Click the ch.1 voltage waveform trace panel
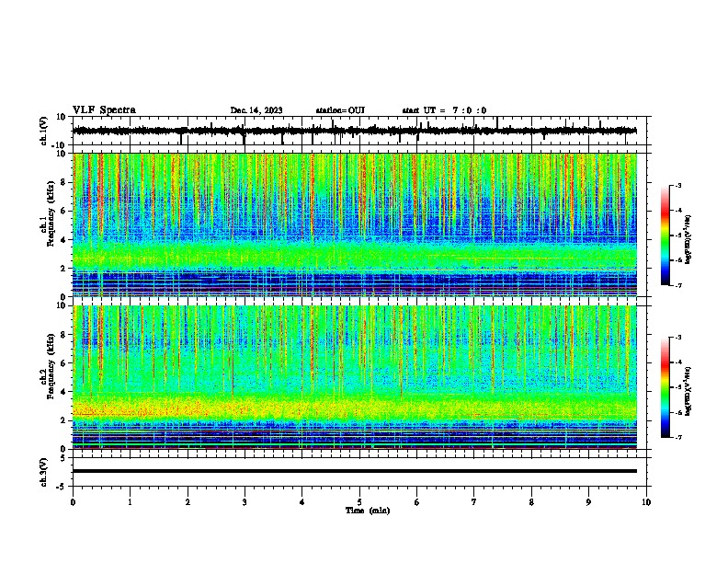This screenshot has height=563, width=728. 361,131
